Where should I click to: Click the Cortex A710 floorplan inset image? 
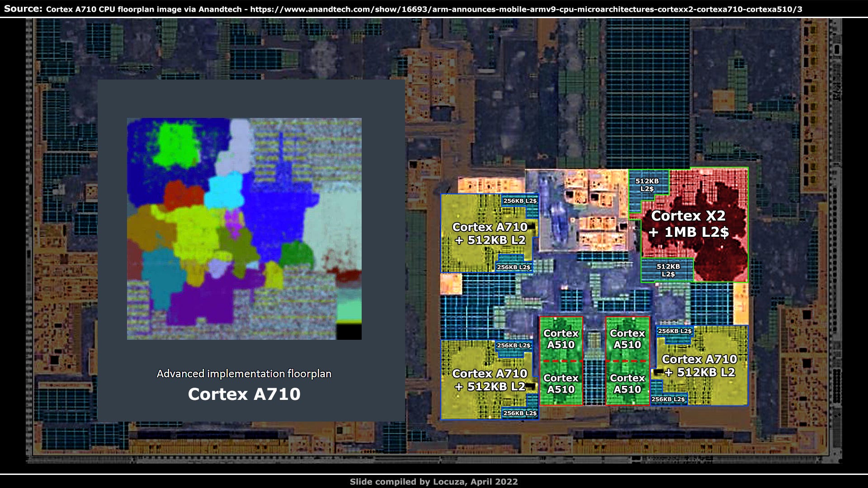click(x=244, y=228)
